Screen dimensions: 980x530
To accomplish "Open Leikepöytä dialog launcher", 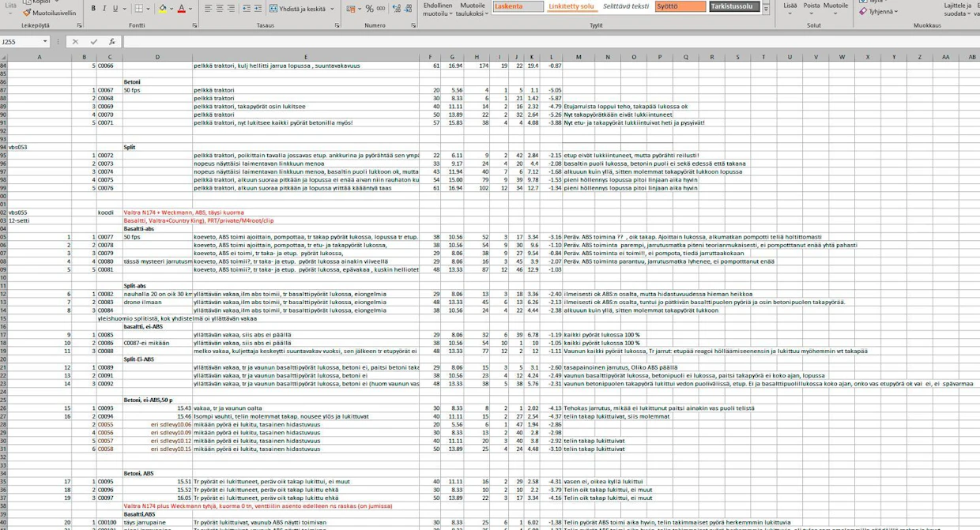I will tap(80, 26).
